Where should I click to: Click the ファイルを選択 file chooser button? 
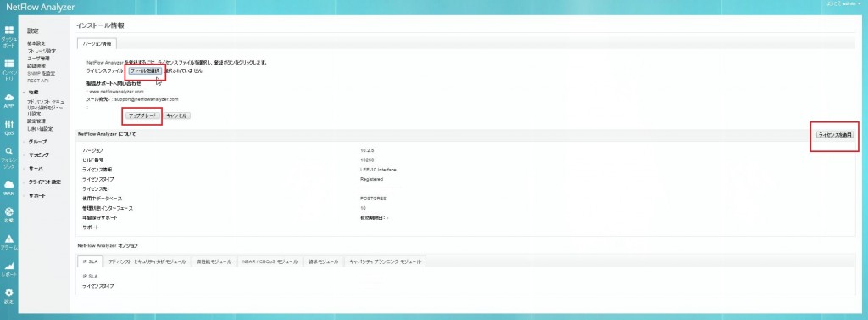tap(145, 71)
